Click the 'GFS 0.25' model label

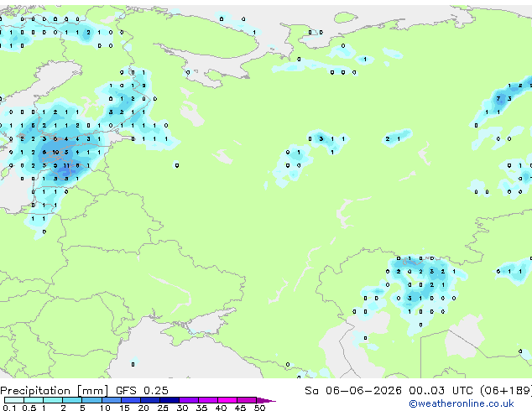[142, 391]
